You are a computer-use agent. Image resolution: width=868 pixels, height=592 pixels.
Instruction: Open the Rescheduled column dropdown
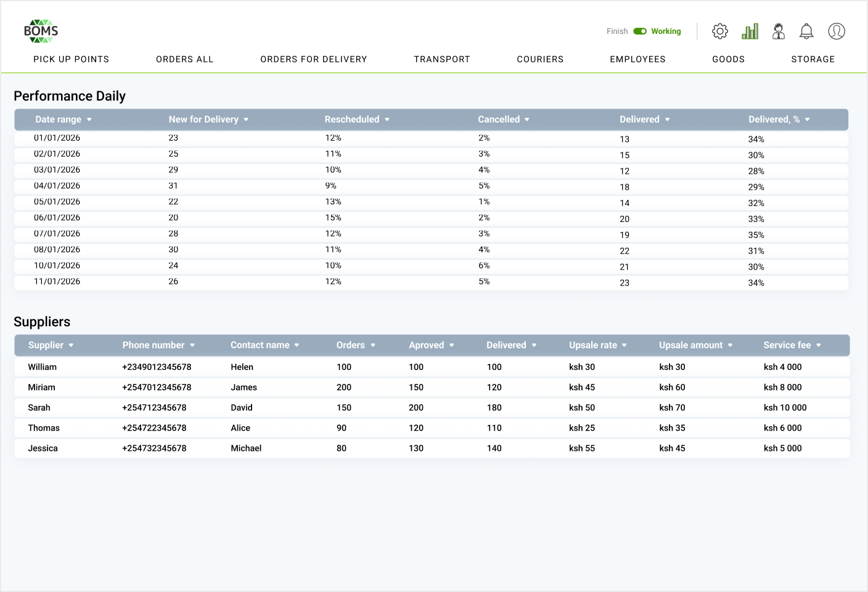tap(387, 120)
